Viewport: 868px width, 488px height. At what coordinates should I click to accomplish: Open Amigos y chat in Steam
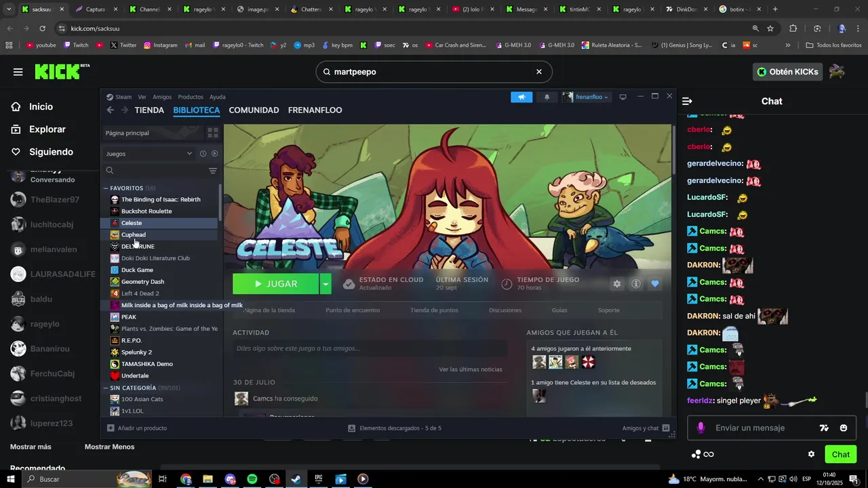[646, 428]
